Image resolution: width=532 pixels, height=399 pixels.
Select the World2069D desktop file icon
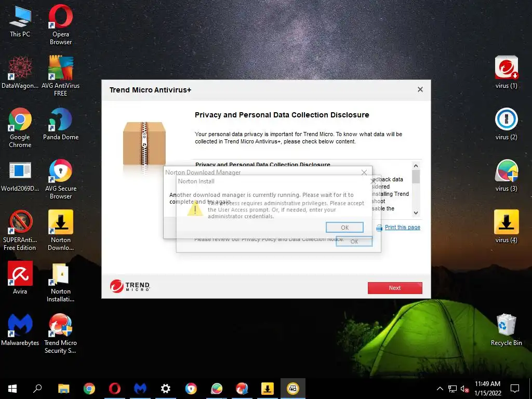click(20, 176)
